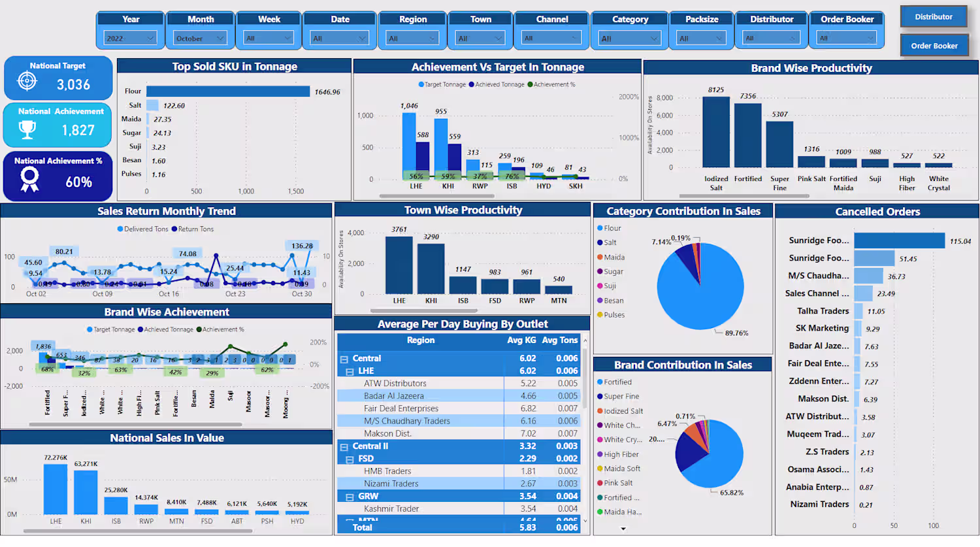Sort table by Avg KG column header
The width and height of the screenshot is (980, 547).
pyautogui.click(x=521, y=340)
